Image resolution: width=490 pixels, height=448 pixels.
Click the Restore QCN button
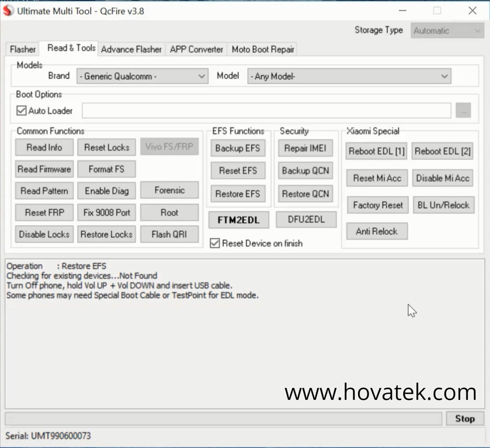point(305,194)
